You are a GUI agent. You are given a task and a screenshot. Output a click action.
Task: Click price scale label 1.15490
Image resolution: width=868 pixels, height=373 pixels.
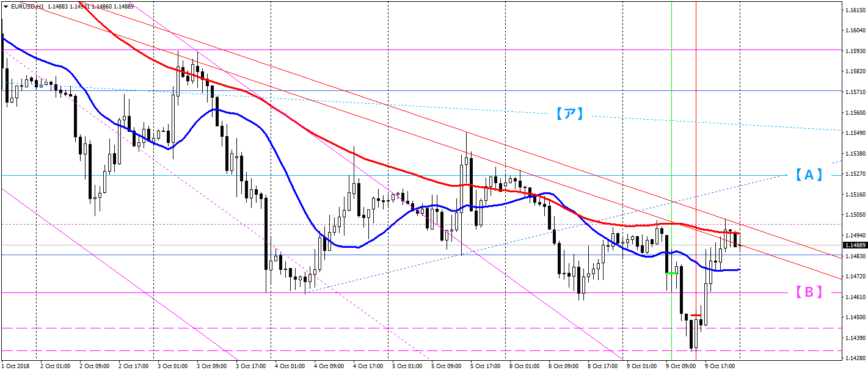(855, 133)
